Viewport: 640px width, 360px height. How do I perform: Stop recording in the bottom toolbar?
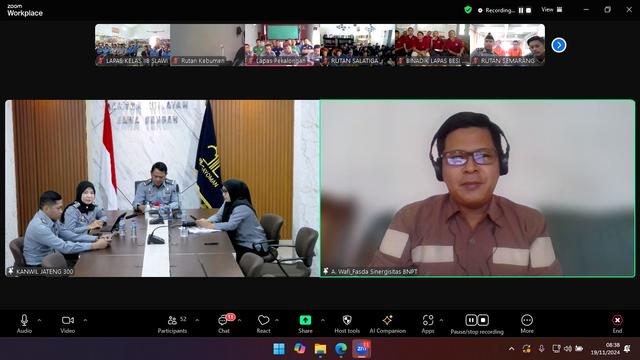click(483, 320)
